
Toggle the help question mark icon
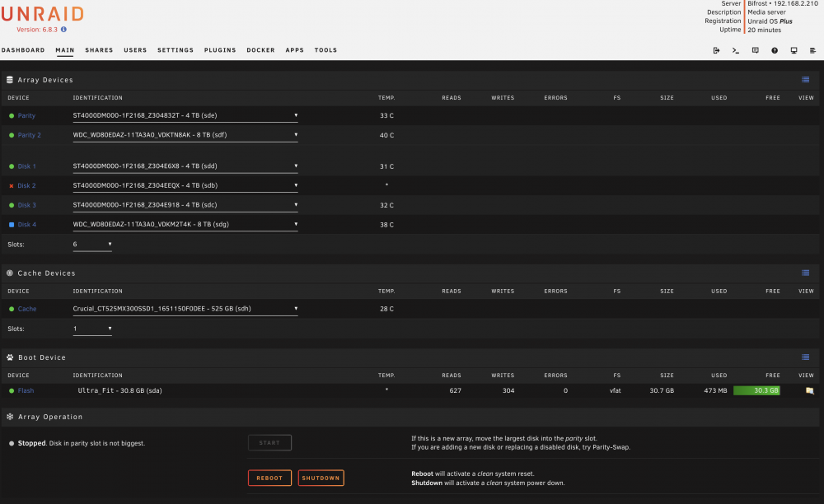(775, 50)
